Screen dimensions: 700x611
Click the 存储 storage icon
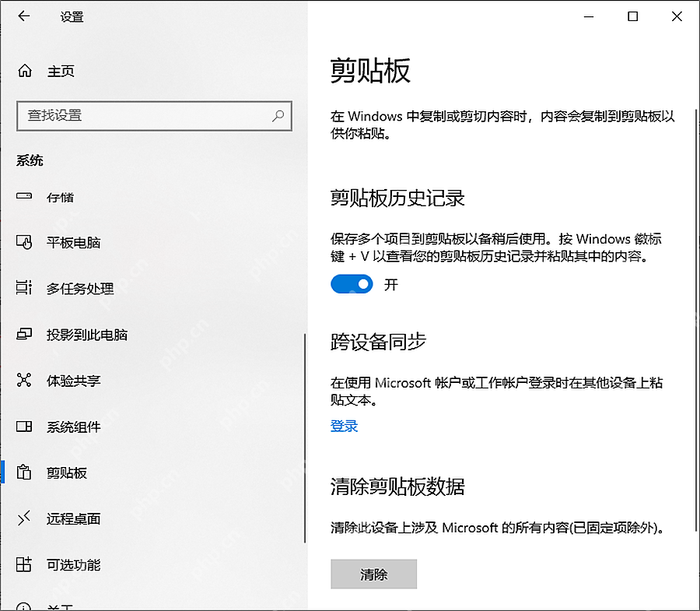click(24, 195)
